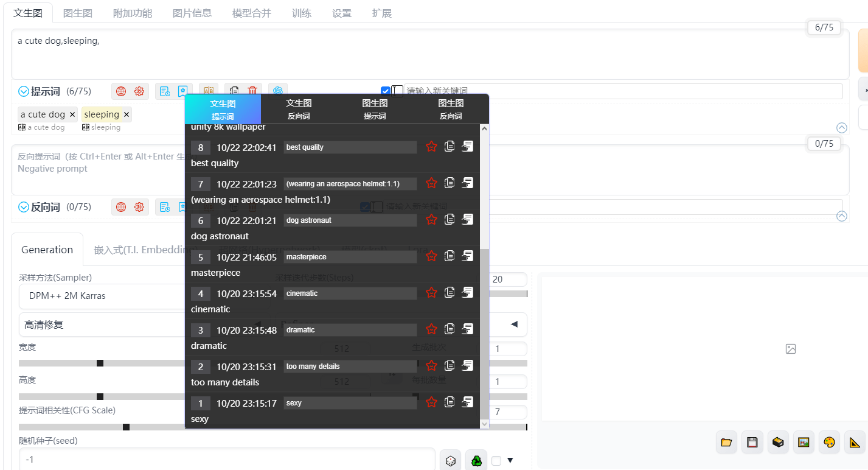The height and width of the screenshot is (470, 868).
Task: Open prompt history icon in 提示词 toolbar
Action: [x=165, y=91]
